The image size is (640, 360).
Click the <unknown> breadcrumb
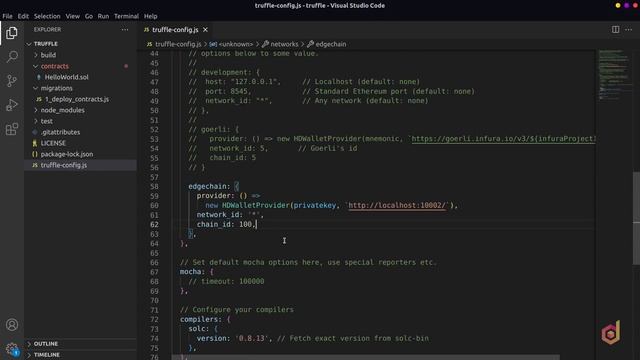tap(236, 44)
